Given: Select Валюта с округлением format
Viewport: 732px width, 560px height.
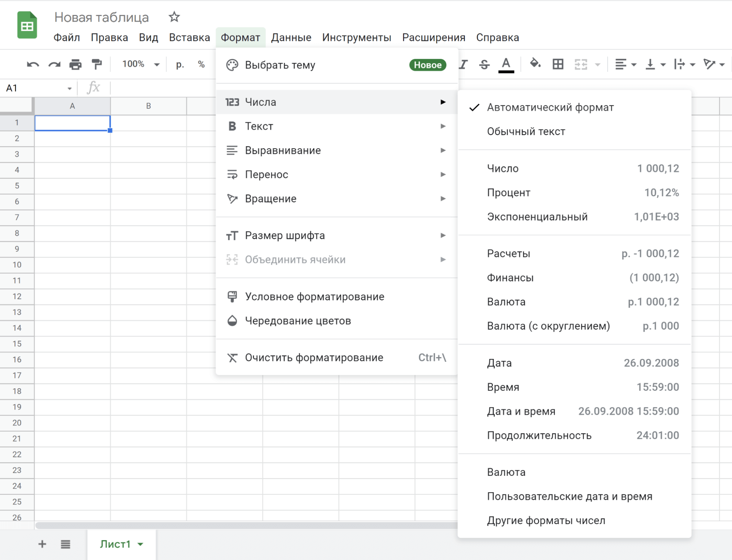Looking at the screenshot, I should tap(547, 326).
